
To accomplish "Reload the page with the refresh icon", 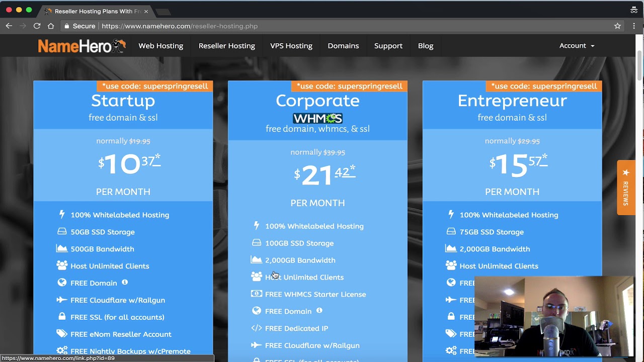I will (x=37, y=26).
